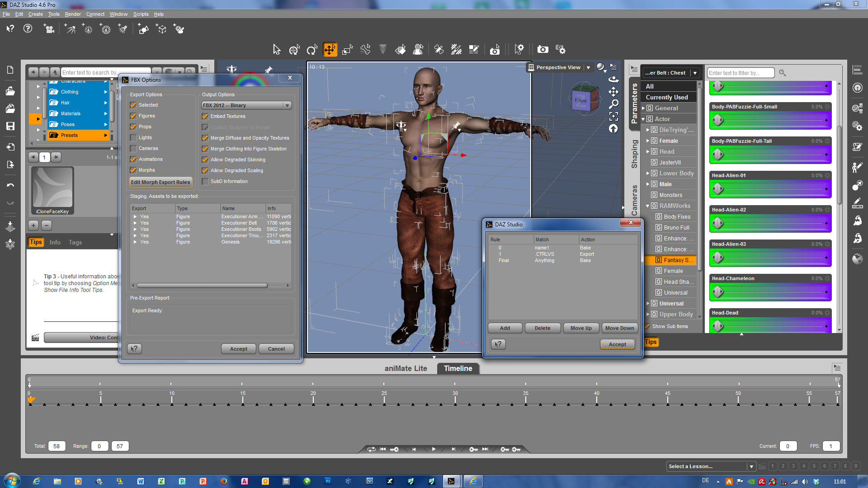Open the Perspective View camera dropdown
The width and height of the screenshot is (868, 488).
(x=588, y=68)
